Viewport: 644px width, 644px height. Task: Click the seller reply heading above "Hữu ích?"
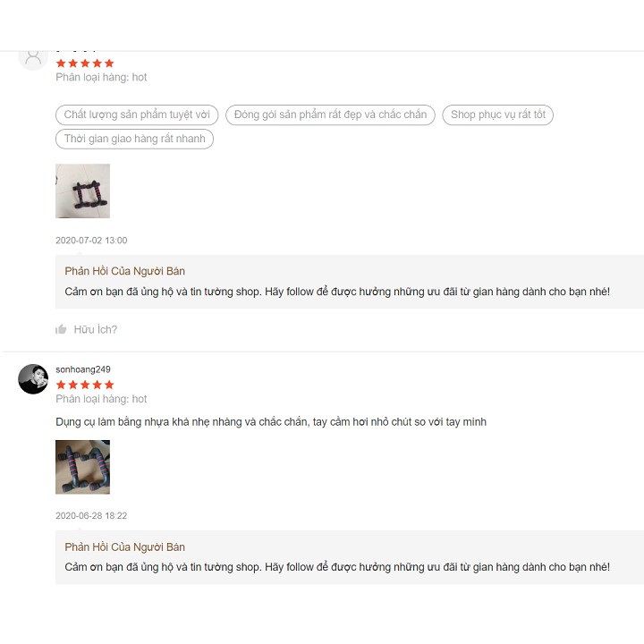pyautogui.click(x=125, y=271)
